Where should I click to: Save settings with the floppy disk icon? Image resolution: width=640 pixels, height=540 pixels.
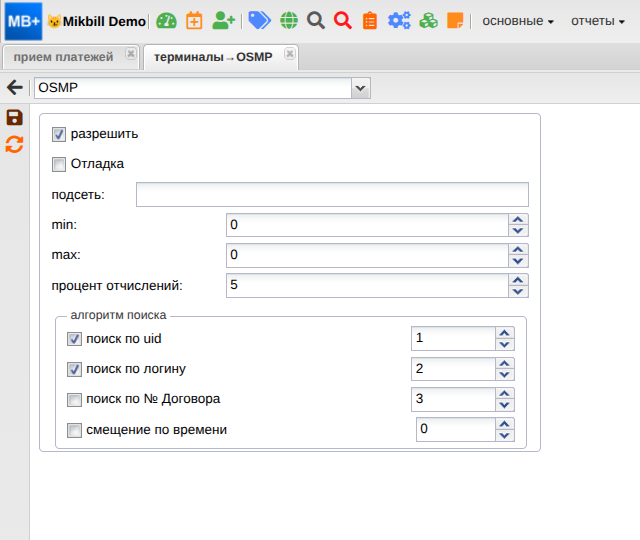click(x=15, y=118)
